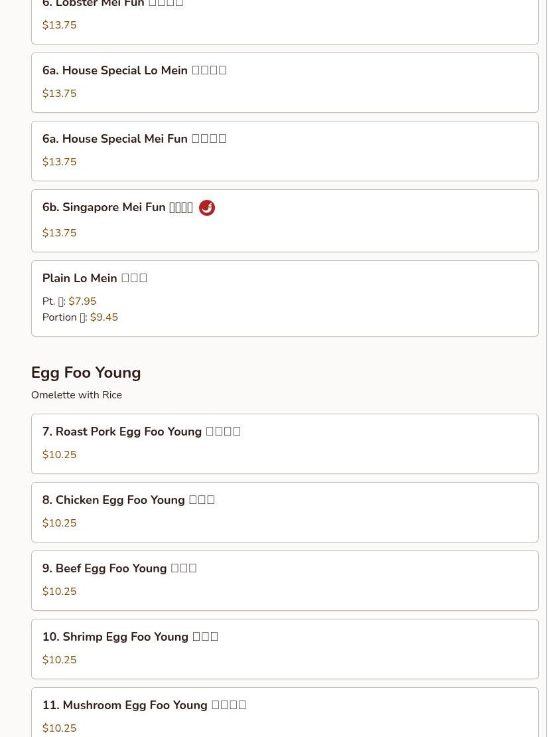Click the $10.25 price of Roast Pork Egg Foo Young
The width and height of the screenshot is (560, 737).
59,455
